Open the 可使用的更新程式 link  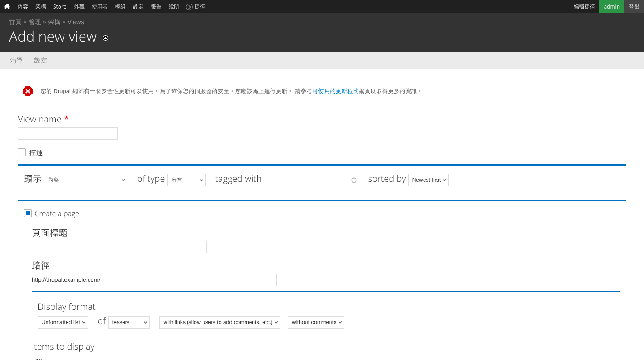(x=335, y=91)
